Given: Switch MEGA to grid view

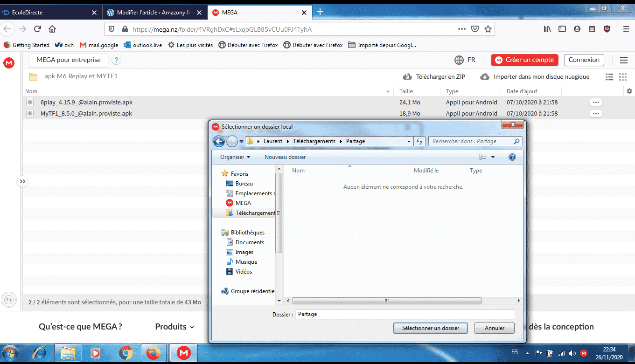Looking at the screenshot, I should coord(622,77).
